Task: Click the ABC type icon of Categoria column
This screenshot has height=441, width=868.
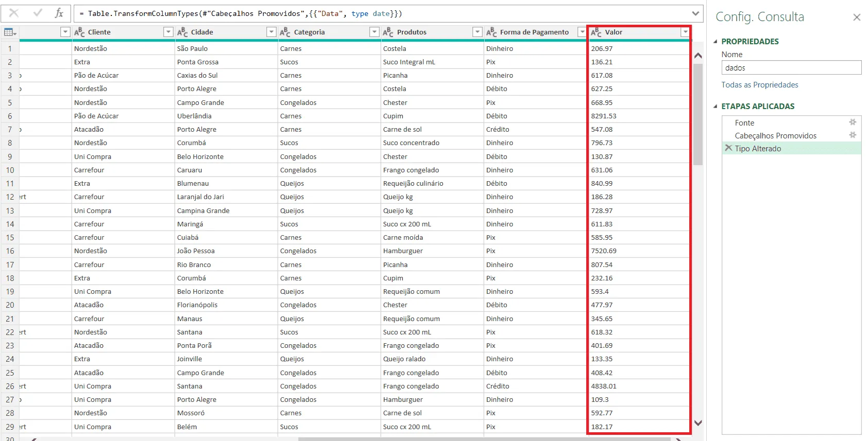Action: coord(285,32)
